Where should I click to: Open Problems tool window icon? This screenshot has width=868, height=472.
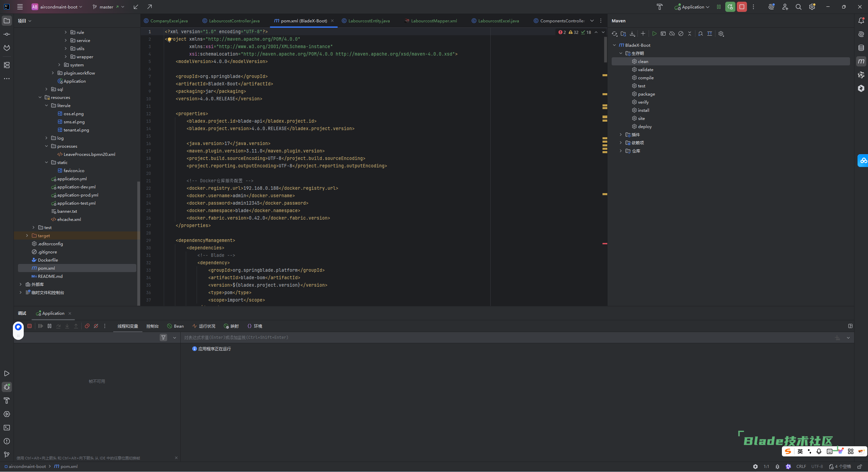click(7, 441)
